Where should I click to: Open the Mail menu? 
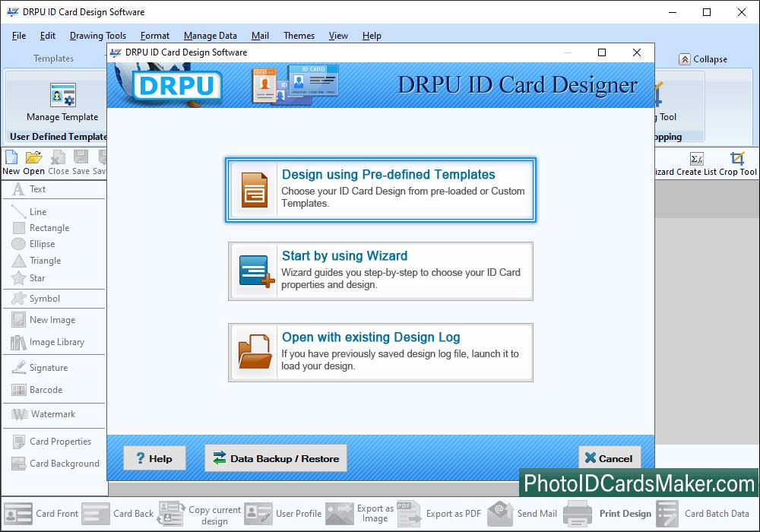[x=260, y=36]
